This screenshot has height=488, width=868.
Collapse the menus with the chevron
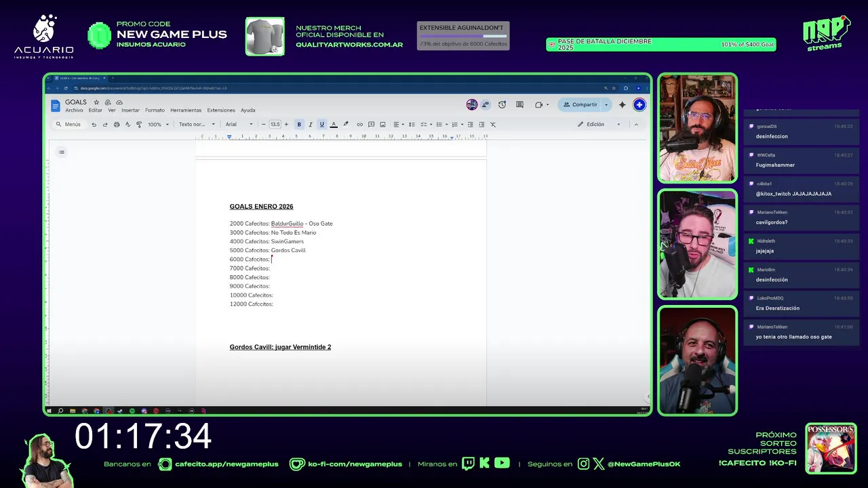636,125
